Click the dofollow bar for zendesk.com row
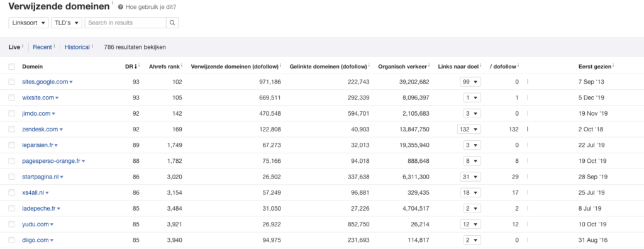The height and width of the screenshot is (249, 644). tap(528, 129)
